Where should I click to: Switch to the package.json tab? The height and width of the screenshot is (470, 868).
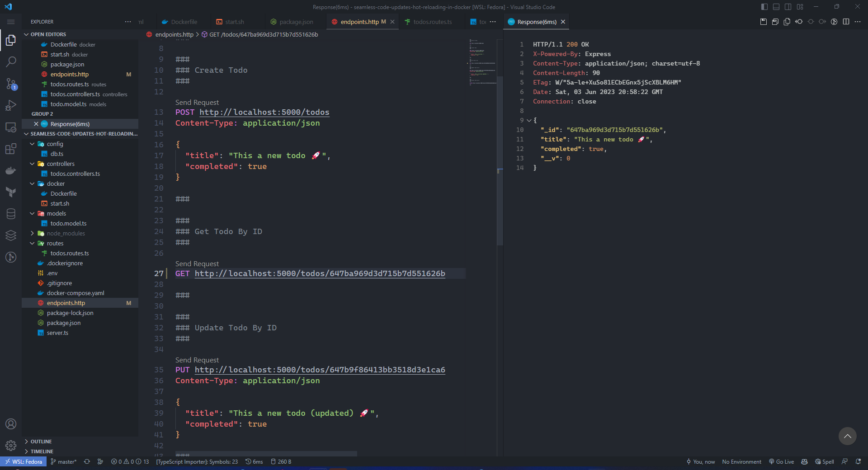point(296,22)
